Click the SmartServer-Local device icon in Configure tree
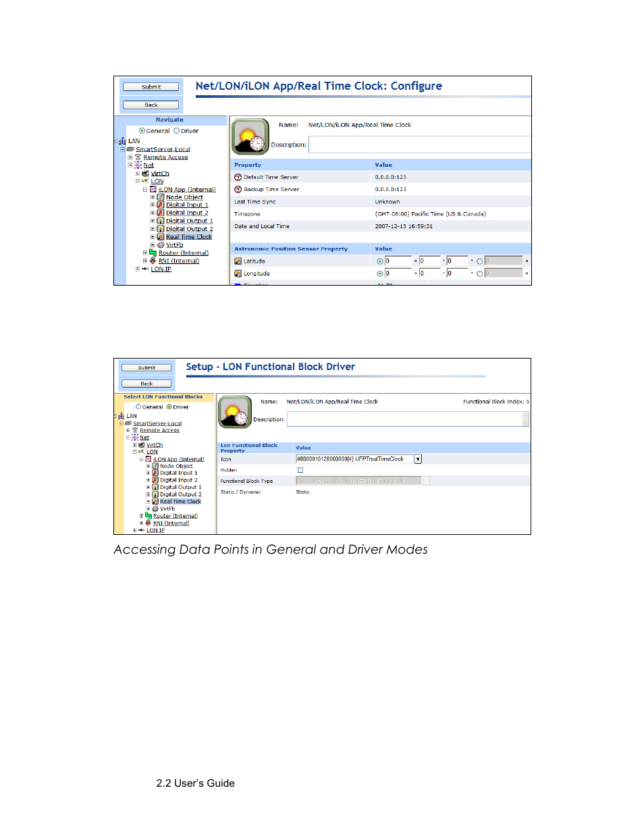 130,149
